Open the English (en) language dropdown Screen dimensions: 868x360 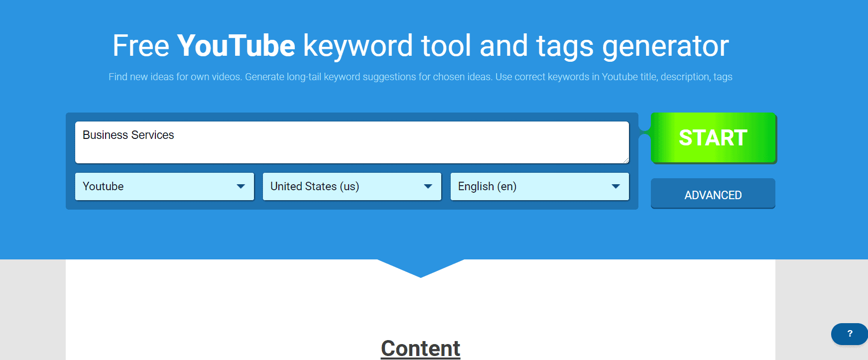[x=540, y=186]
